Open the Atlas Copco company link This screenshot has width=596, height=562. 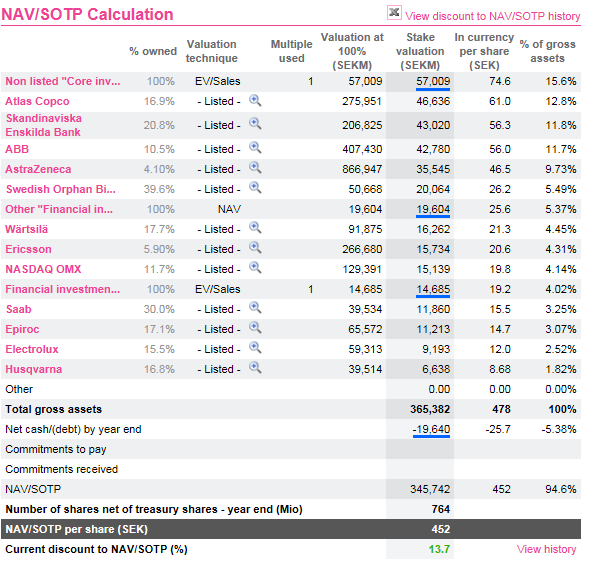37,101
